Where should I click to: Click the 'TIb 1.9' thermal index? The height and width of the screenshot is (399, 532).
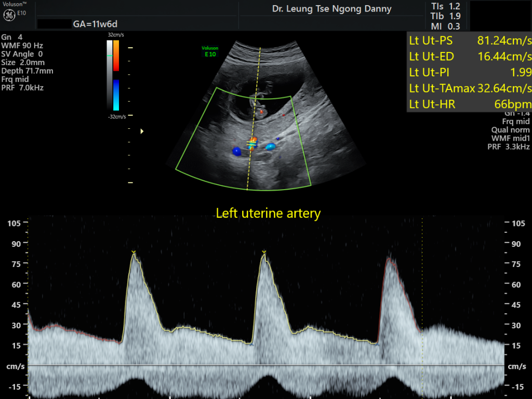445,16
